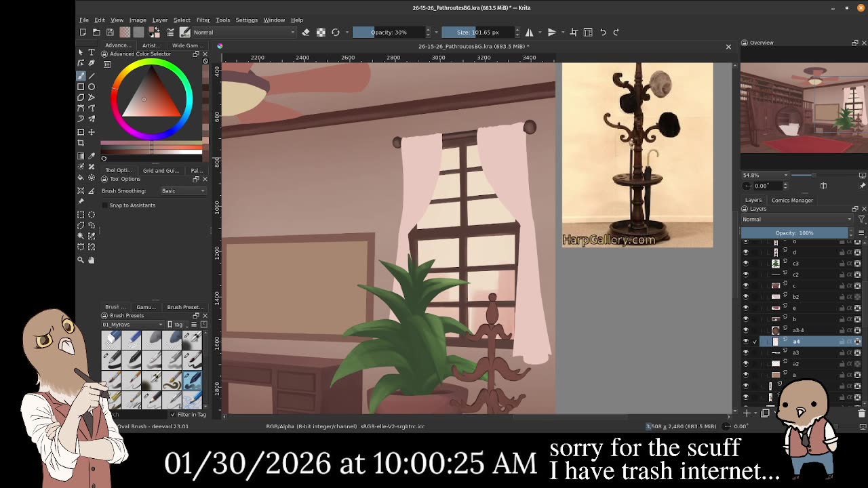This screenshot has height=488, width=868.
Task: Switch to the Artistic color selector tab
Action: point(151,45)
